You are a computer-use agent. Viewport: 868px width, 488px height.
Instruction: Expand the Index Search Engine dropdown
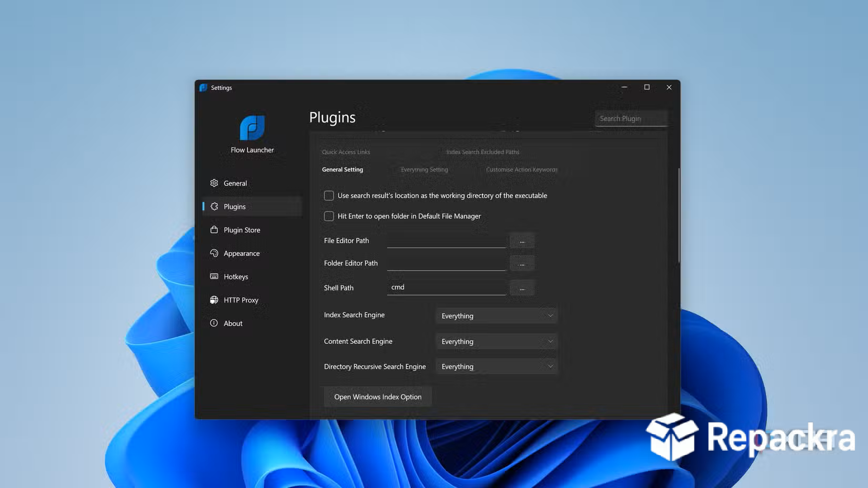[x=496, y=316]
